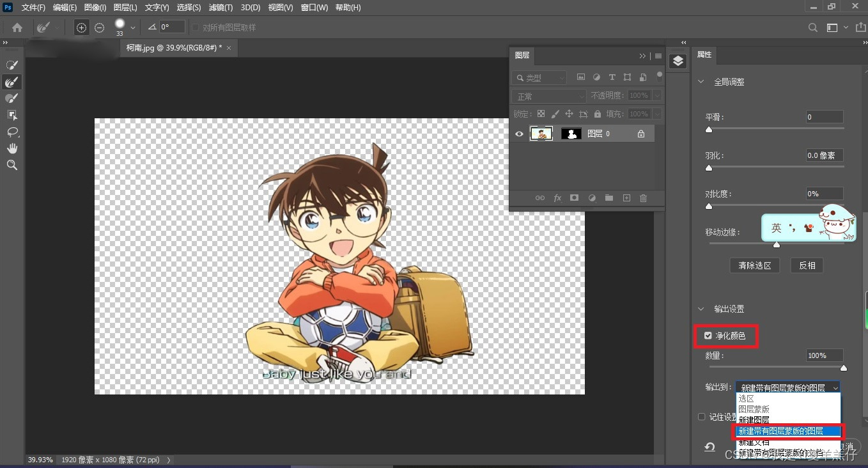868x468 pixels.
Task: Open the 正常 blend mode dropdown
Action: tap(549, 96)
